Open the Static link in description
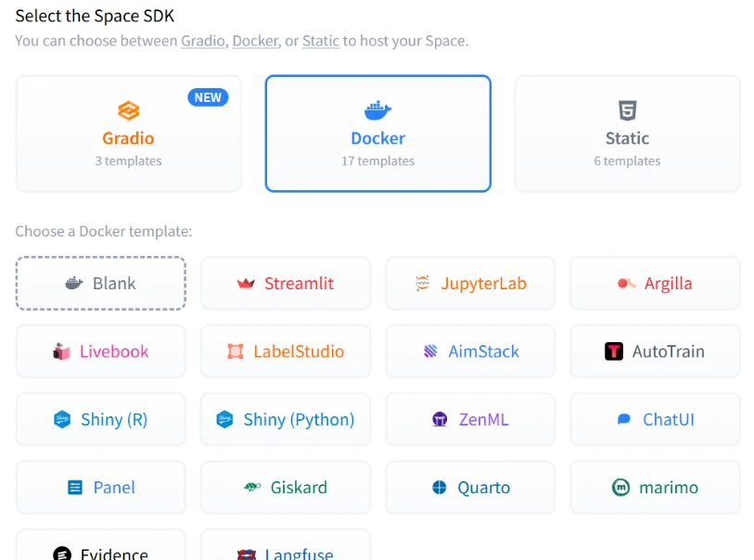 321,41
